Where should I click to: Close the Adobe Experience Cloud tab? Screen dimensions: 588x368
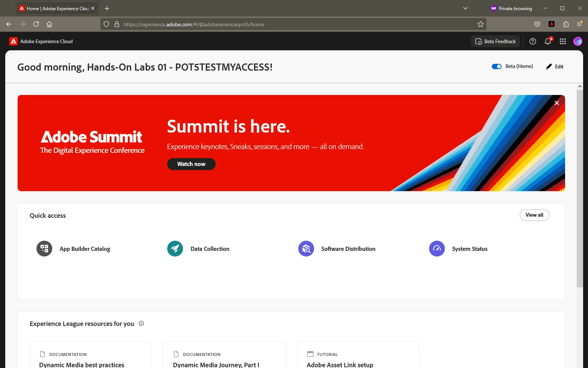click(93, 8)
